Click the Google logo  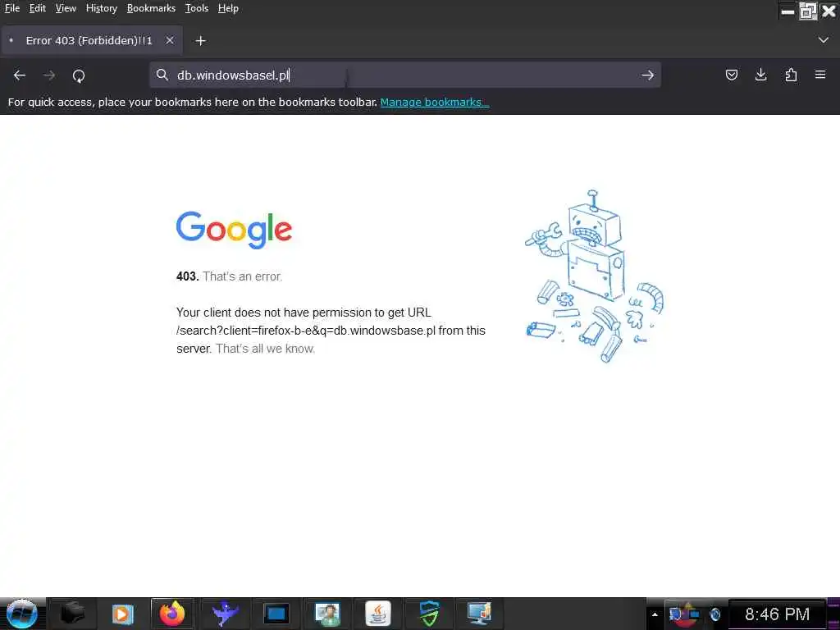click(234, 230)
